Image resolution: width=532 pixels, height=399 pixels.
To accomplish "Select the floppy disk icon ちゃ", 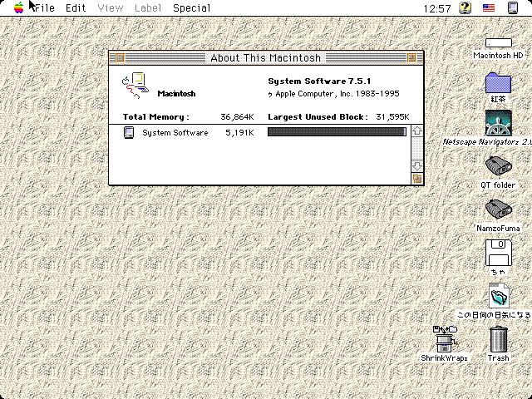I will (x=499, y=253).
